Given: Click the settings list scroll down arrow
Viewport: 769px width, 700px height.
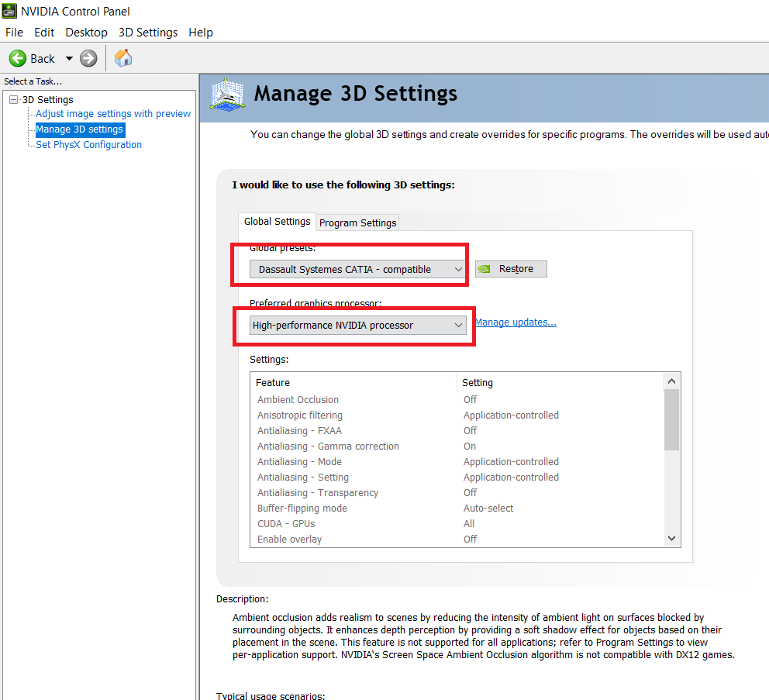Looking at the screenshot, I should tap(672, 539).
